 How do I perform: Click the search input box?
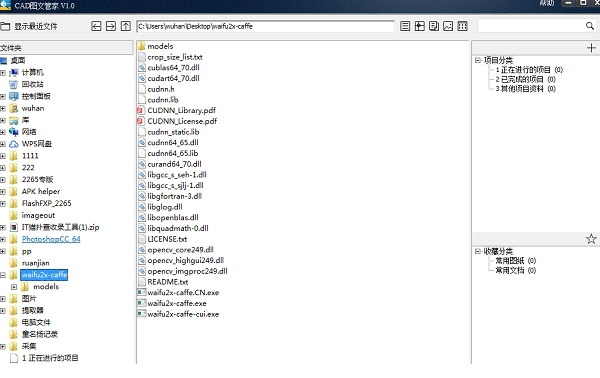[531, 26]
